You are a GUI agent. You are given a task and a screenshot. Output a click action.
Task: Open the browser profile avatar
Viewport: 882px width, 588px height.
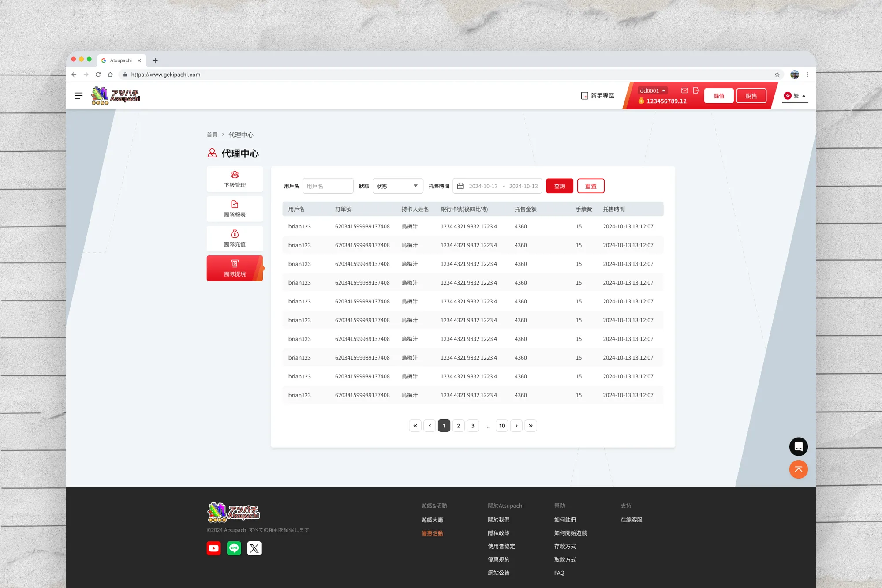(x=795, y=75)
